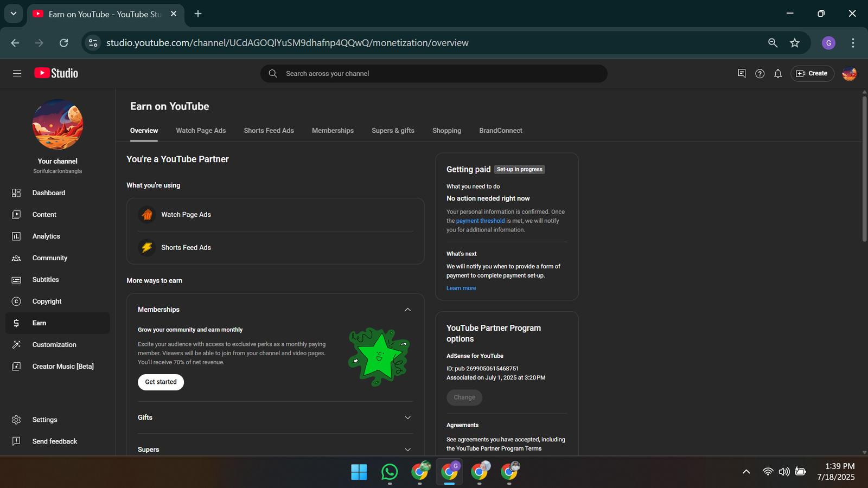Click the Shorts Feed Ads lightning icon
This screenshot has width=868, height=488.
pyautogui.click(x=147, y=248)
